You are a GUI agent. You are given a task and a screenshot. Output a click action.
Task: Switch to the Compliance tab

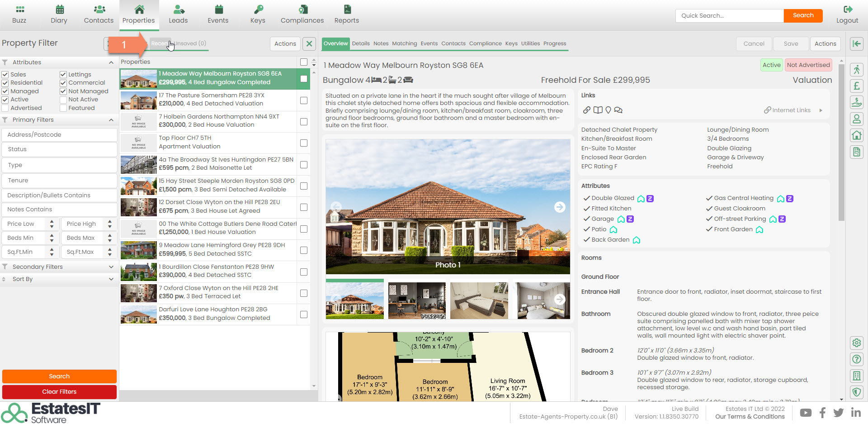[485, 43]
